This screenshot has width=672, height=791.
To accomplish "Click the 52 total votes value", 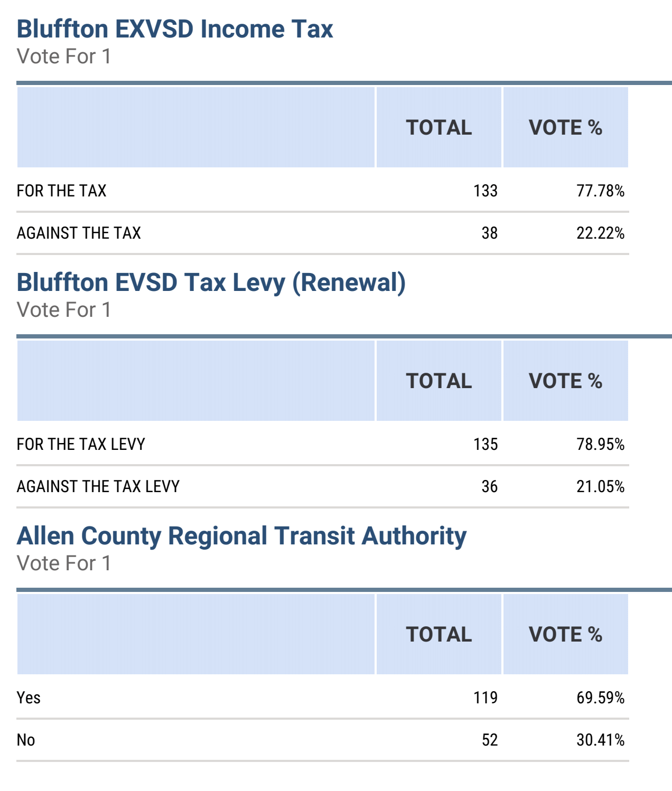I will point(490,740).
